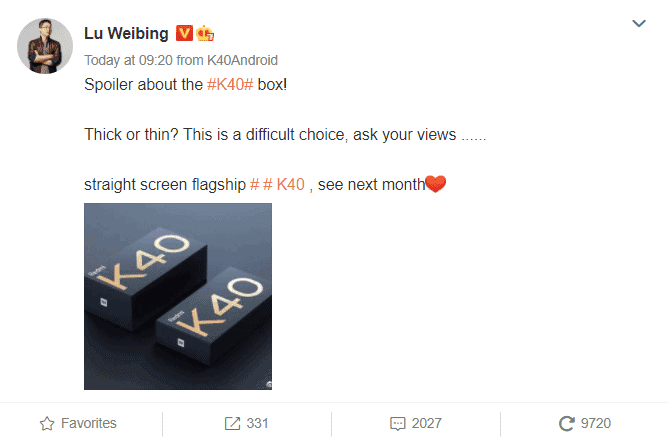
Task: Open the K40 box photo
Action: [178, 296]
